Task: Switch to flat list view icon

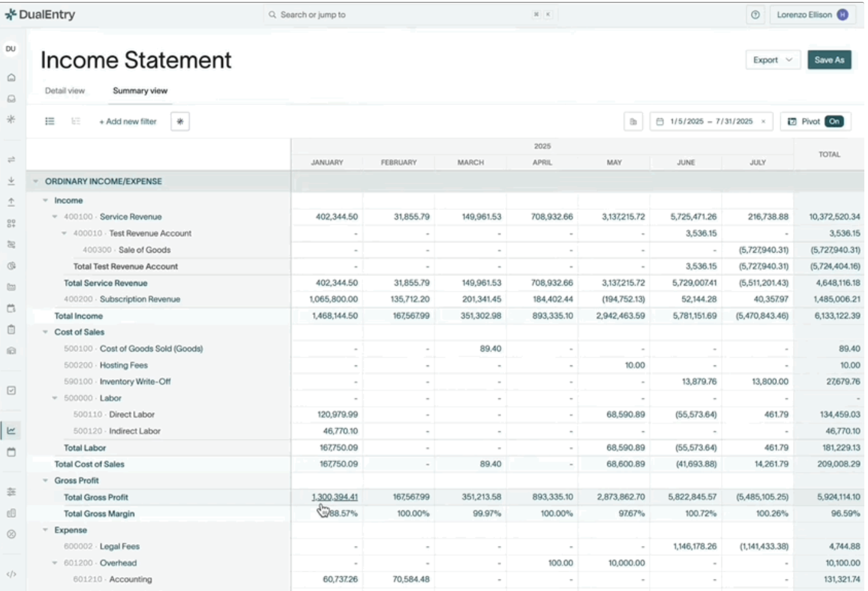Action: click(x=50, y=121)
